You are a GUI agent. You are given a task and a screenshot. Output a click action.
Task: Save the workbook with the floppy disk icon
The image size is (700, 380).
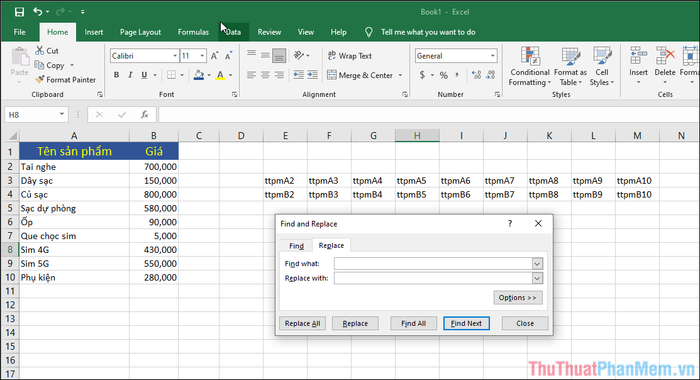19,12
